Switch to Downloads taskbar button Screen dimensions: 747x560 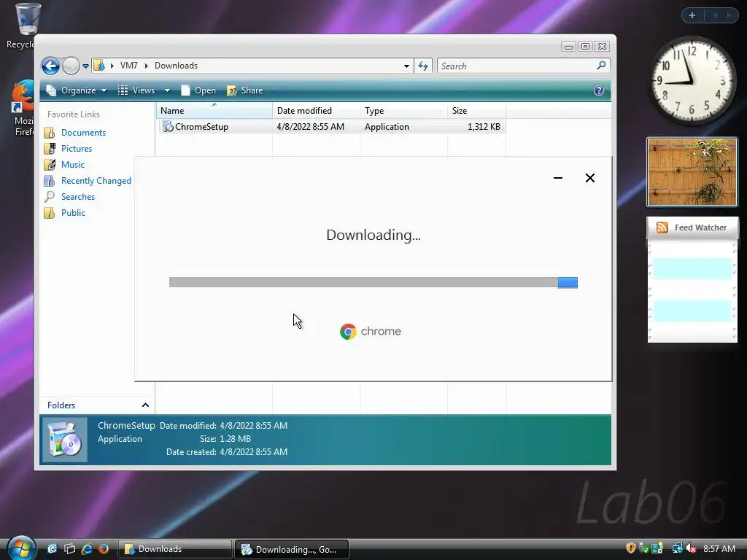point(175,549)
